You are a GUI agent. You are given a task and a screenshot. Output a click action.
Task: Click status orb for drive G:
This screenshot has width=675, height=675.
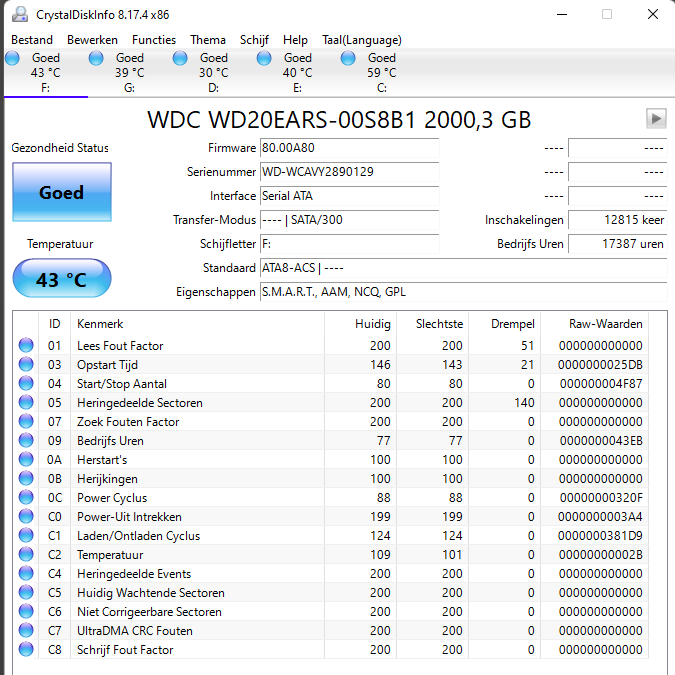click(96, 58)
